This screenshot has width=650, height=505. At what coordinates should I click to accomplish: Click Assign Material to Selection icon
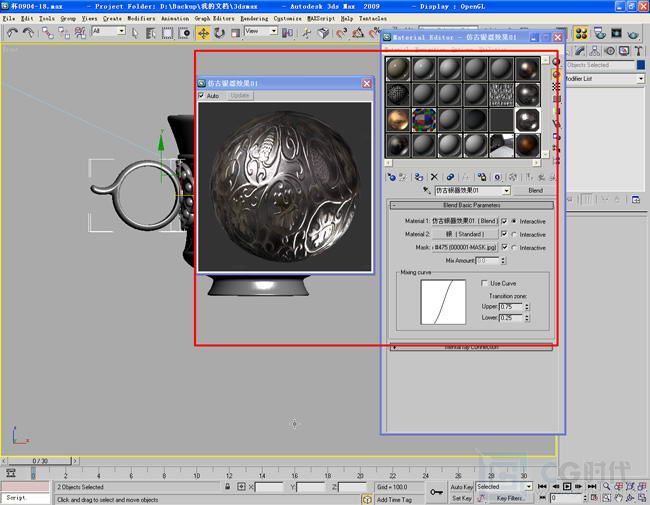point(419,177)
